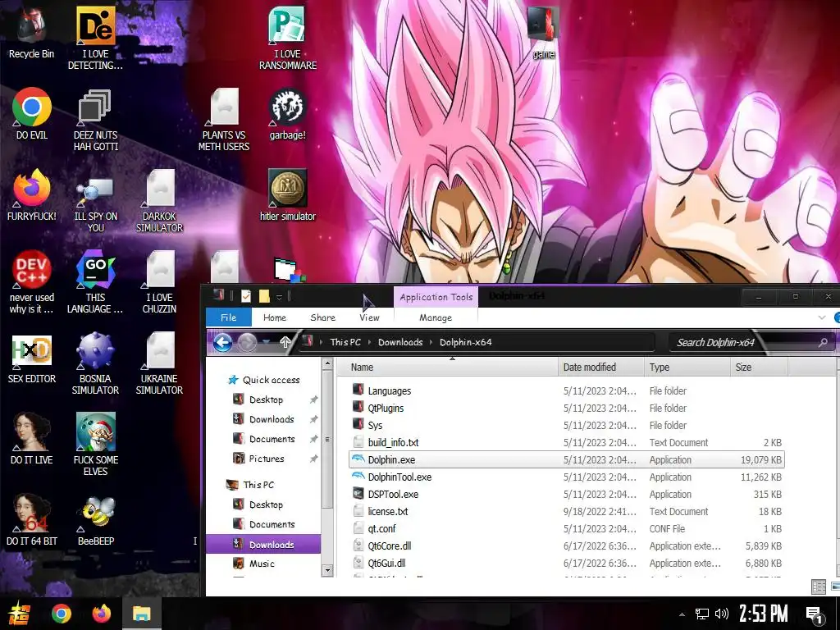Open the Home ribbon tab
Viewport: 840px width, 630px height.
tap(275, 317)
